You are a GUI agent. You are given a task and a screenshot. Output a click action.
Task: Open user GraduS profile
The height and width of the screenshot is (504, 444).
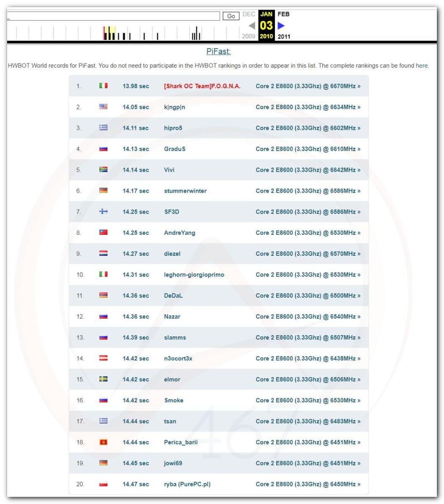coord(175,149)
